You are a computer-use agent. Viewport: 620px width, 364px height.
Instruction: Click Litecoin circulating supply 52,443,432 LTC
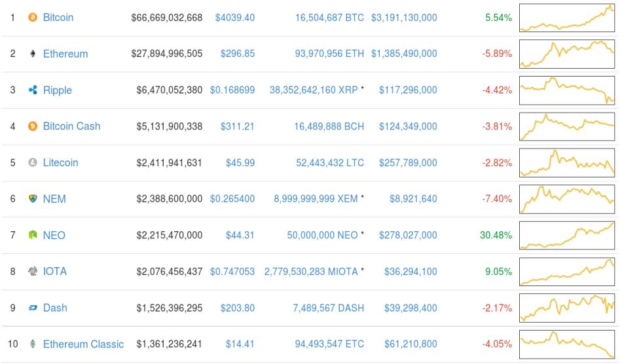click(x=329, y=163)
